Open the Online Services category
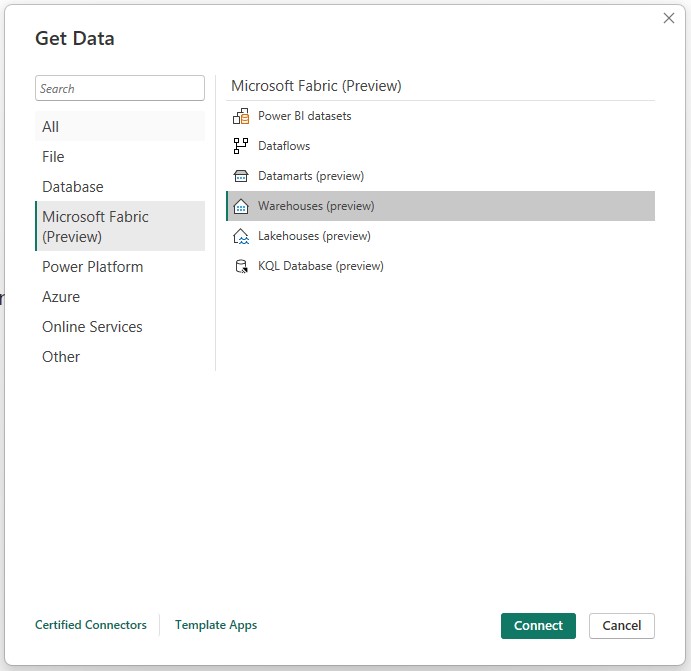 [x=120, y=326]
